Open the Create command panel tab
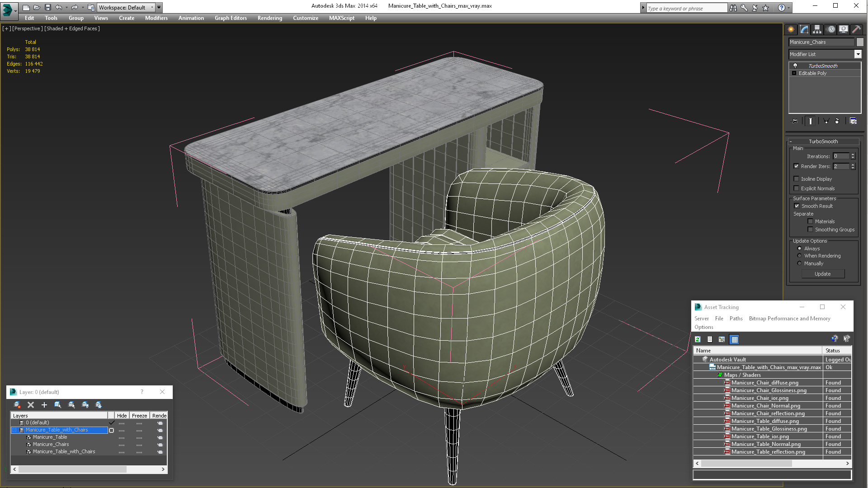Viewport: 868px width, 488px height. [x=791, y=29]
